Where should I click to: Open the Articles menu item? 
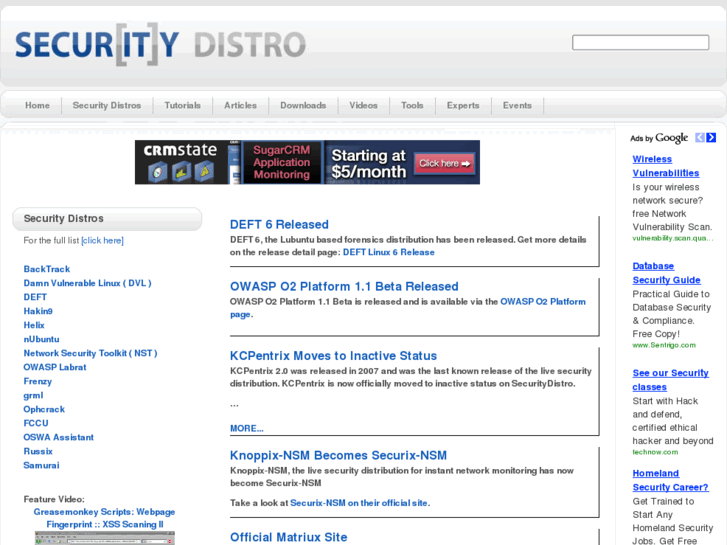coord(240,105)
